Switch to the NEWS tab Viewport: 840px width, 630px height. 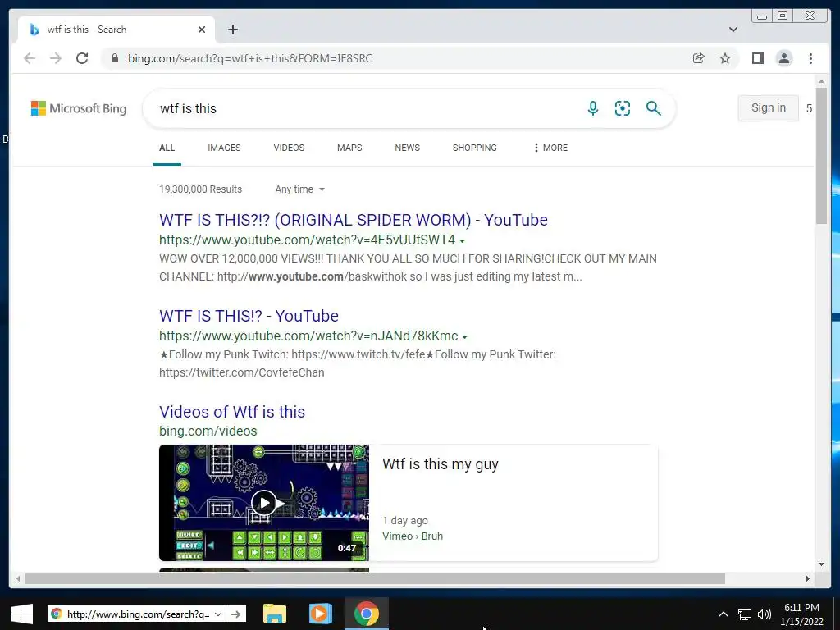click(x=407, y=148)
